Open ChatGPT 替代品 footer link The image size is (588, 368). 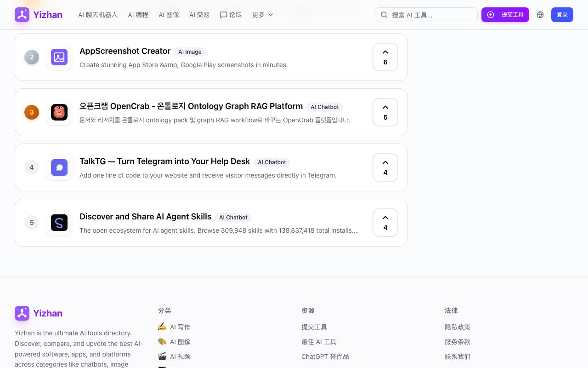click(x=325, y=356)
